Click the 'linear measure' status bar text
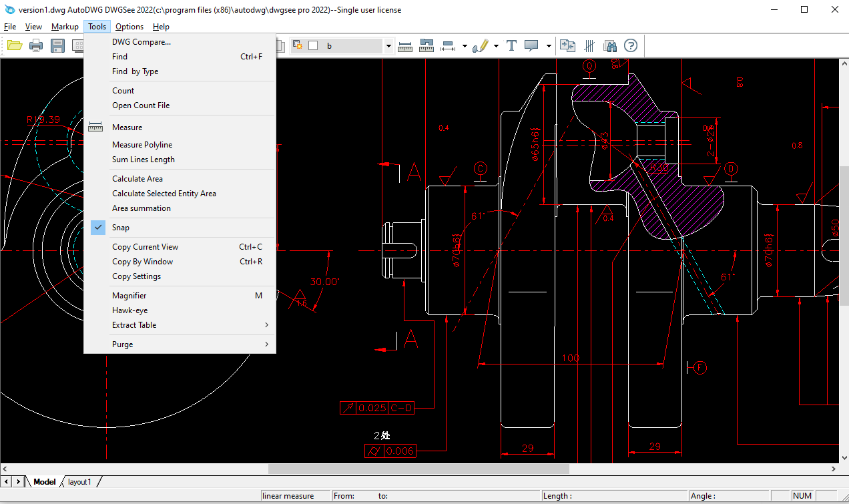Viewport: 849px width, 504px height. click(288, 496)
